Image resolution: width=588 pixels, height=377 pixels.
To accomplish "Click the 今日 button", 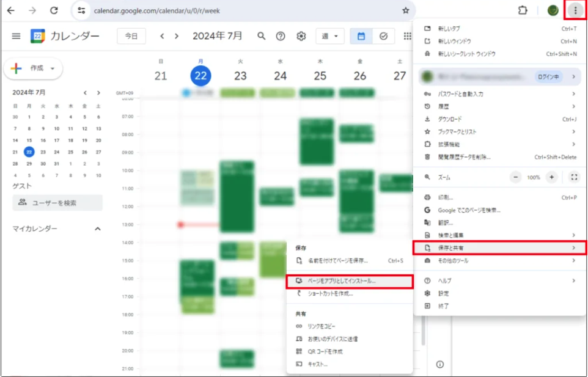I will tap(131, 36).
